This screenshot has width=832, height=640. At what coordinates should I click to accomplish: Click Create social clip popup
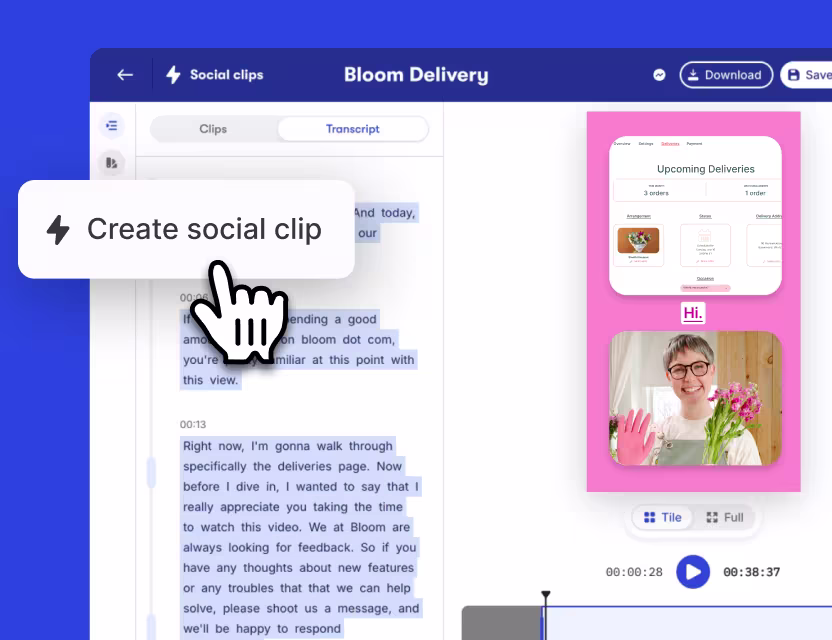[186, 229]
